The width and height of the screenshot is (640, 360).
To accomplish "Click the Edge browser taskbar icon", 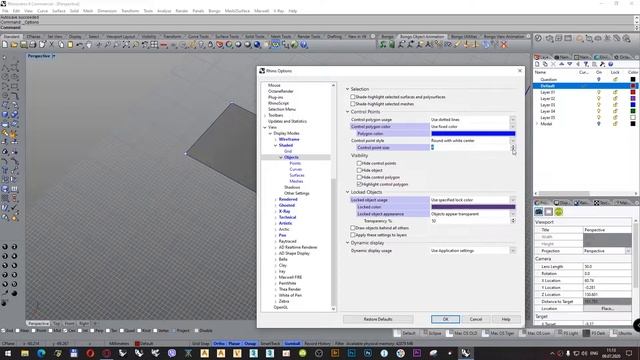I will pyautogui.click(x=41, y=353).
